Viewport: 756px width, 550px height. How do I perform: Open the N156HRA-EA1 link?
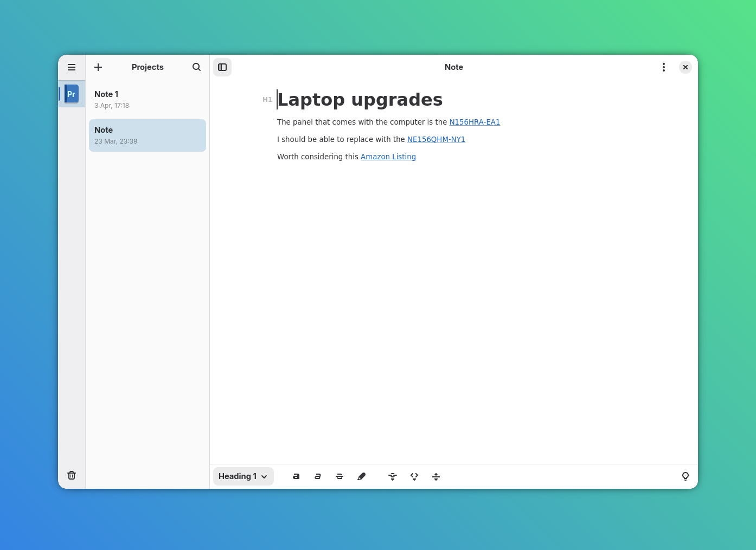(475, 122)
